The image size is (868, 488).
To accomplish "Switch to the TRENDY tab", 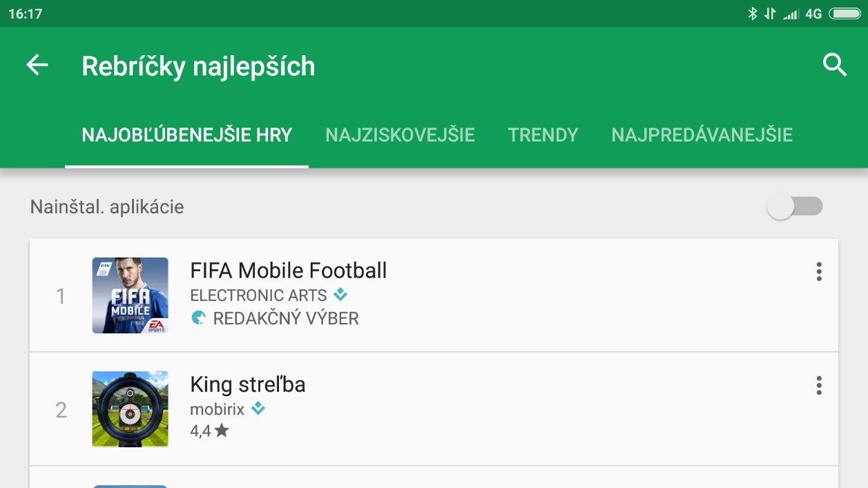I will (x=543, y=135).
